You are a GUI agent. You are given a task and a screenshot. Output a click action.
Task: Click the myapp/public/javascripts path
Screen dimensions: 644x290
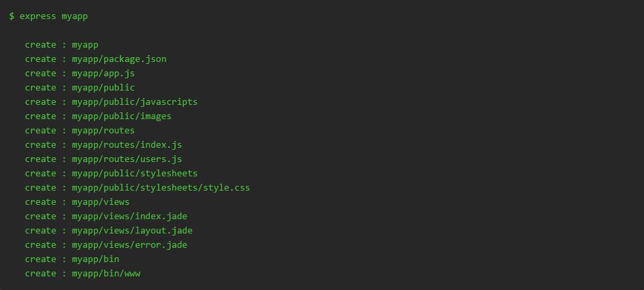135,102
